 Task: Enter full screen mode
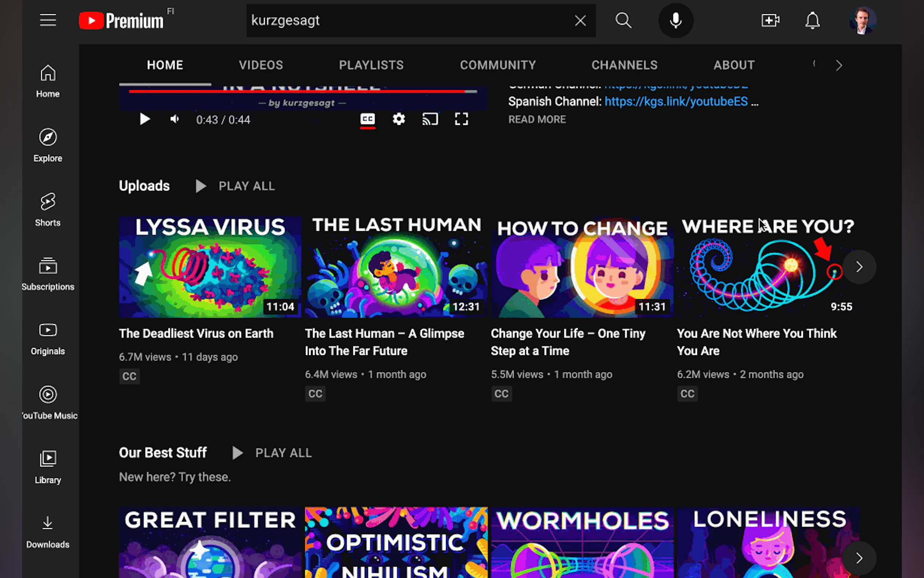click(461, 120)
